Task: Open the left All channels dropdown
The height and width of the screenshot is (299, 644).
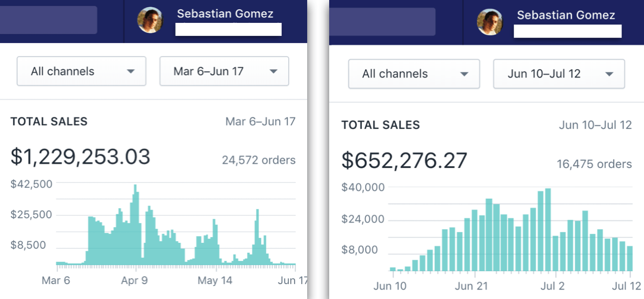Action: click(81, 71)
